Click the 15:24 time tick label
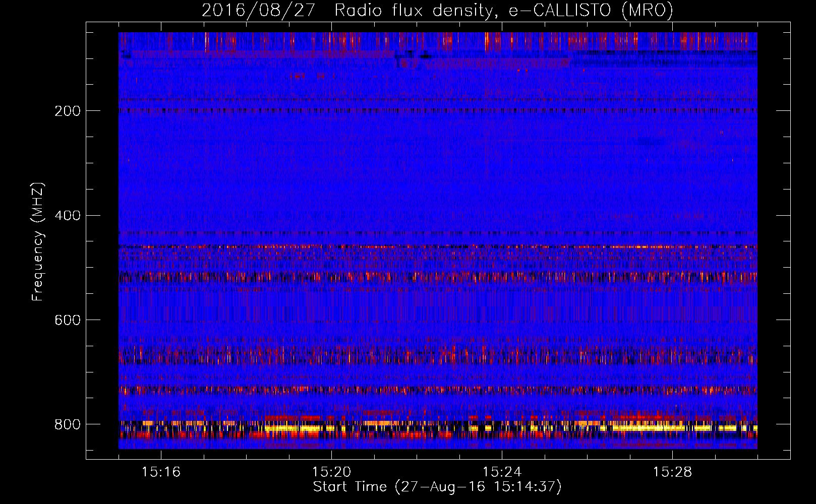Viewport: 816px width, 504px height. (x=502, y=472)
